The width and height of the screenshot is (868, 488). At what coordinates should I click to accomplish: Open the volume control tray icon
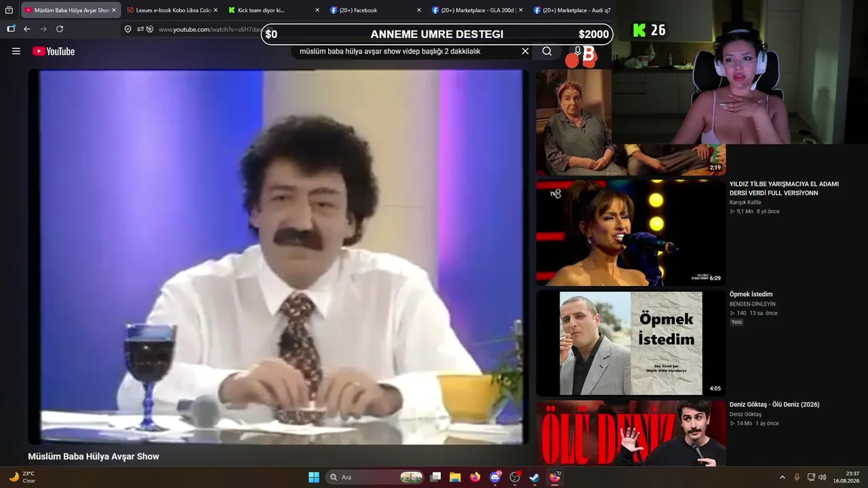[x=823, y=477]
